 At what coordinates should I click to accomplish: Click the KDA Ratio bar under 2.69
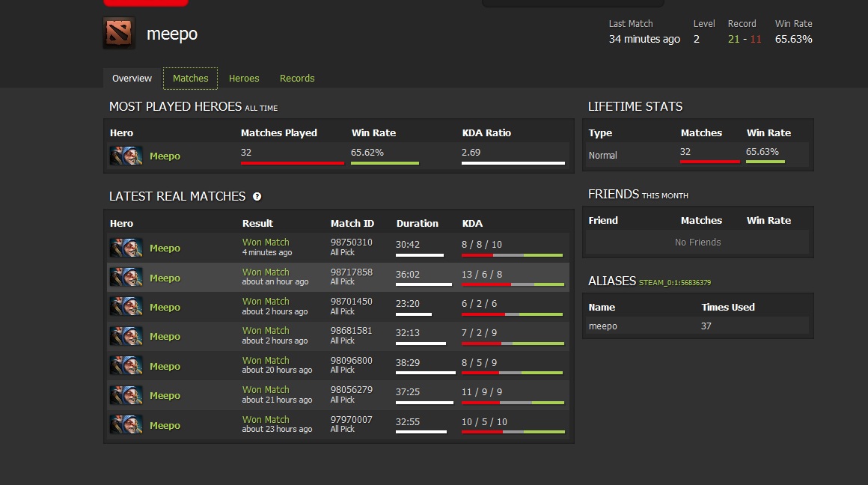click(x=513, y=163)
